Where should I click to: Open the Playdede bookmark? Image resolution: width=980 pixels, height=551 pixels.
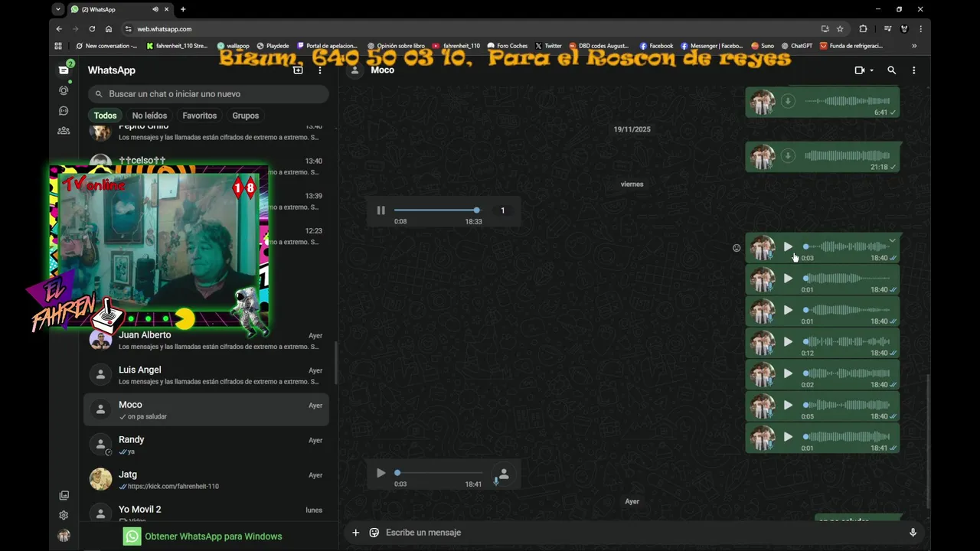pos(273,46)
